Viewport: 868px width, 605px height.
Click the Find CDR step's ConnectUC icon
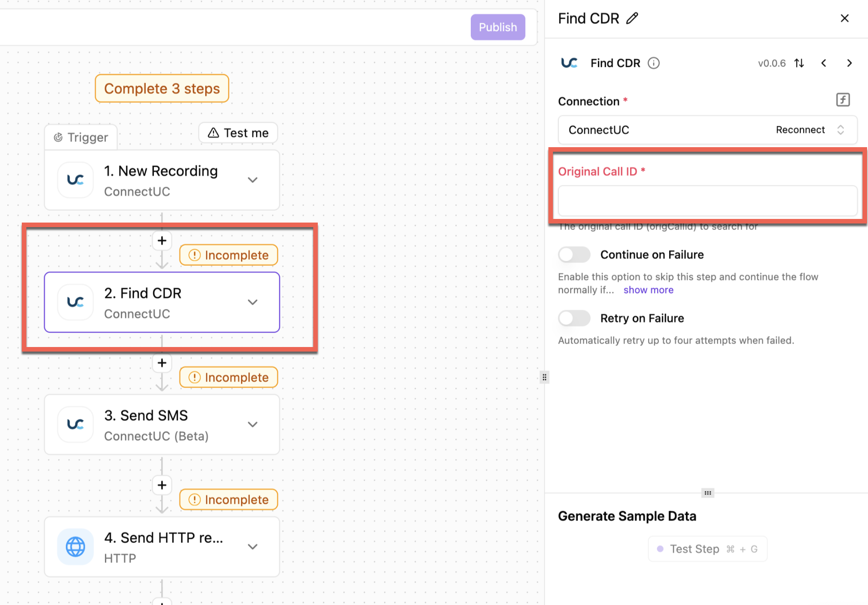coord(75,302)
